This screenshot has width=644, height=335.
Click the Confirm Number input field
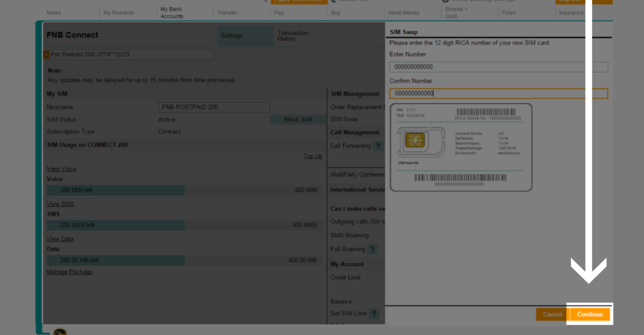coord(498,93)
